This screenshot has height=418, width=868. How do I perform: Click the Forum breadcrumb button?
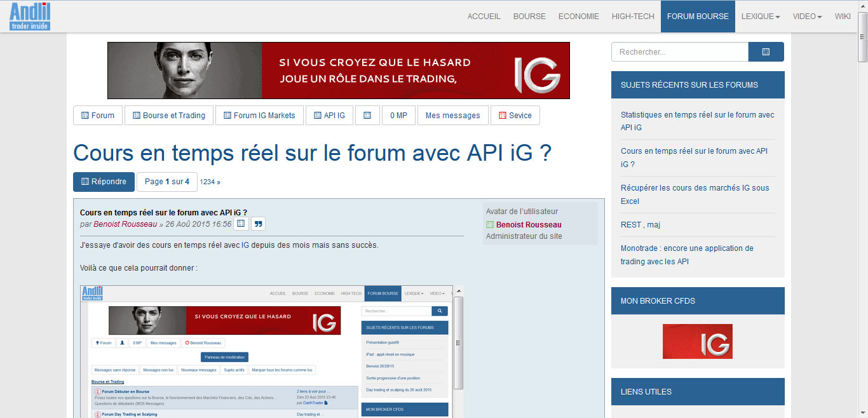pyautogui.click(x=98, y=116)
